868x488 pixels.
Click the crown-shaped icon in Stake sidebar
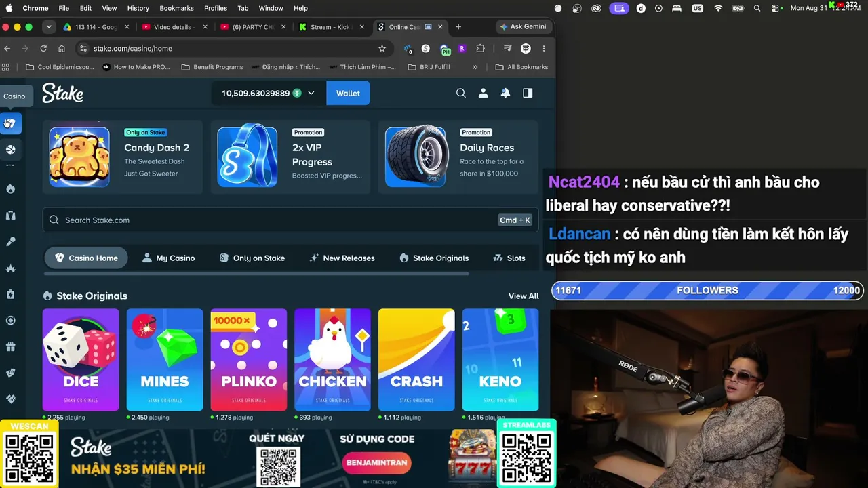pyautogui.click(x=11, y=268)
